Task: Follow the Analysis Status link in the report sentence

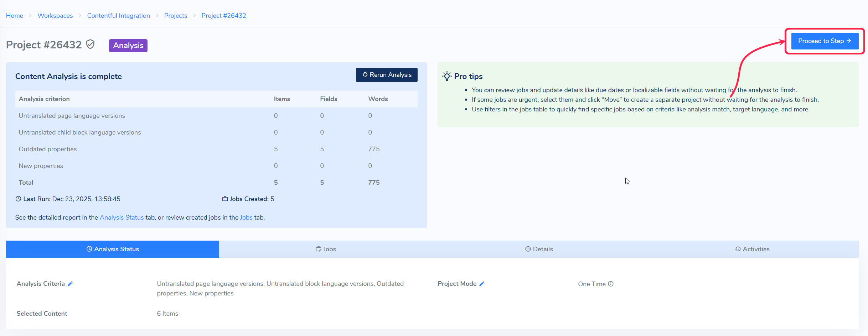Action: pyautogui.click(x=122, y=217)
